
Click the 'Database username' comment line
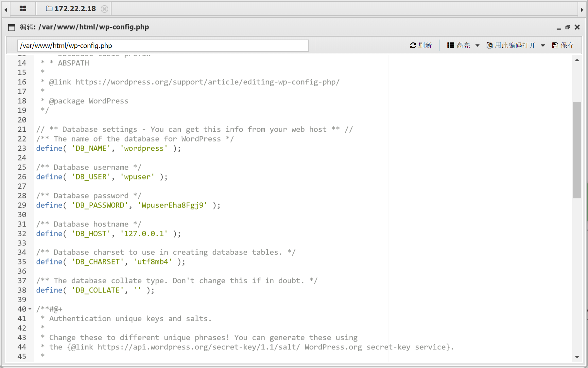(89, 167)
